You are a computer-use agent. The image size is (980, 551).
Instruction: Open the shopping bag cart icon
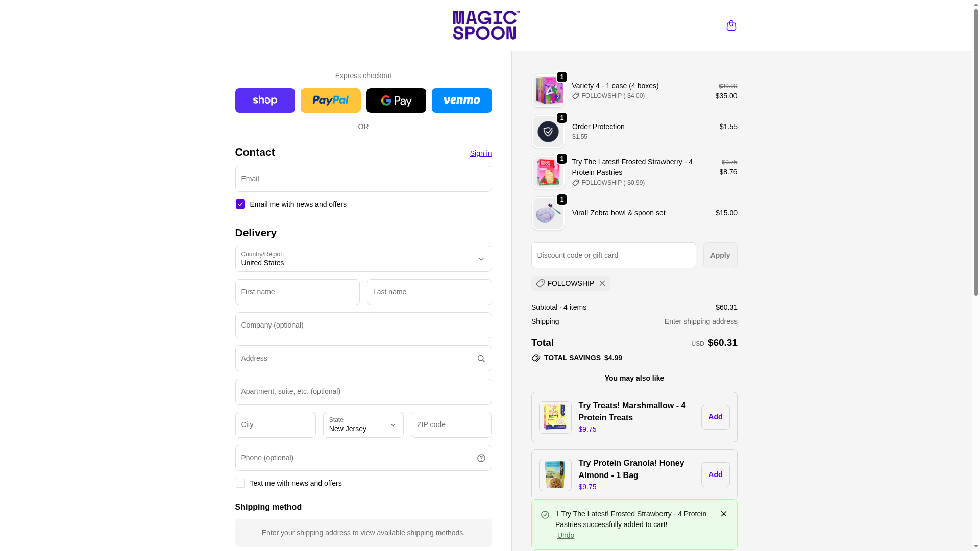[731, 26]
